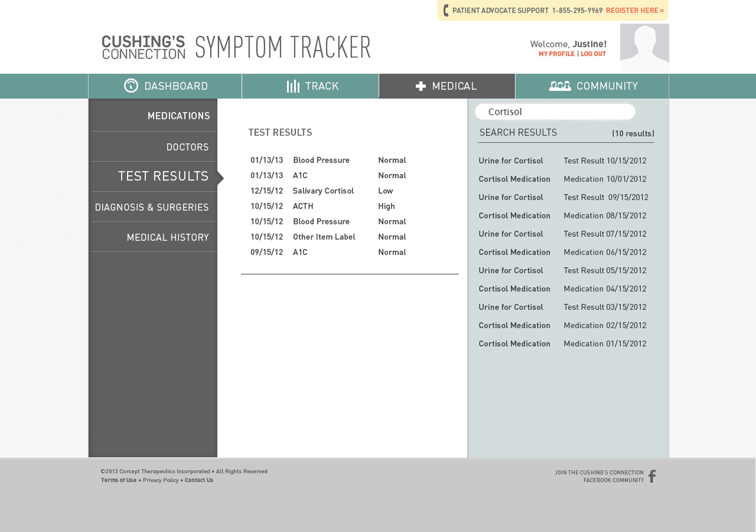The height and width of the screenshot is (532, 756).
Task: Open the Terms of Use link
Action: [x=119, y=480]
